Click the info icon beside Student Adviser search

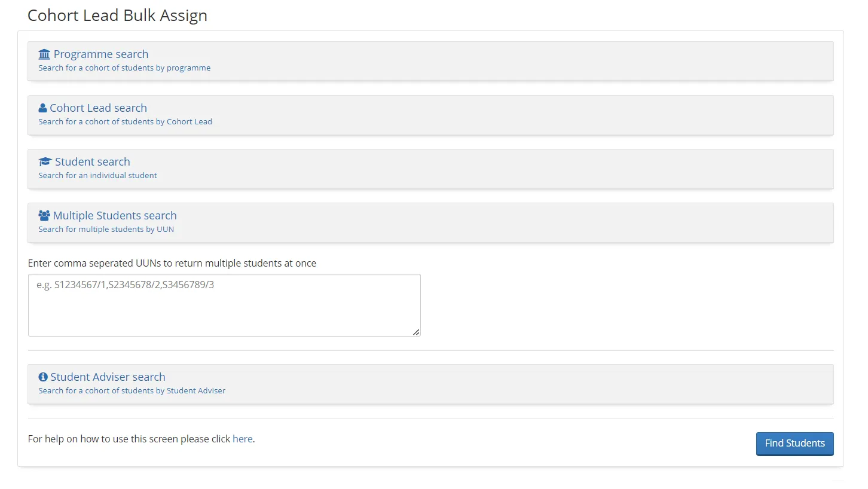click(x=42, y=376)
